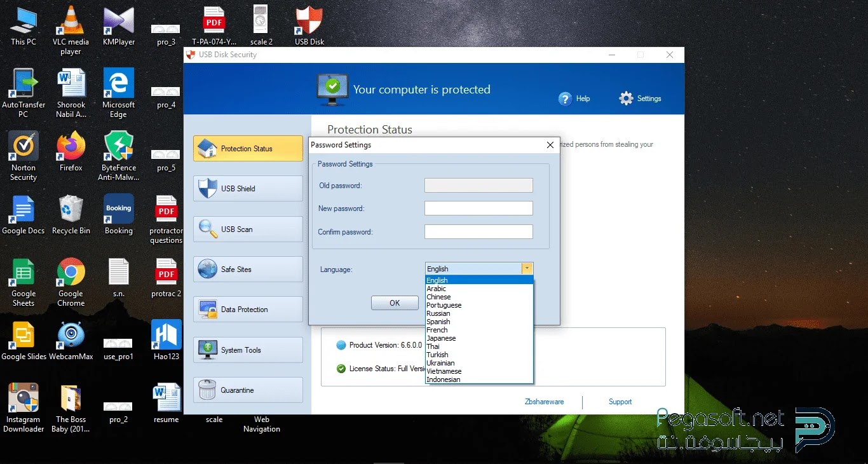Select the USB Disk desktop shortcut
868x464 pixels.
click(x=309, y=25)
